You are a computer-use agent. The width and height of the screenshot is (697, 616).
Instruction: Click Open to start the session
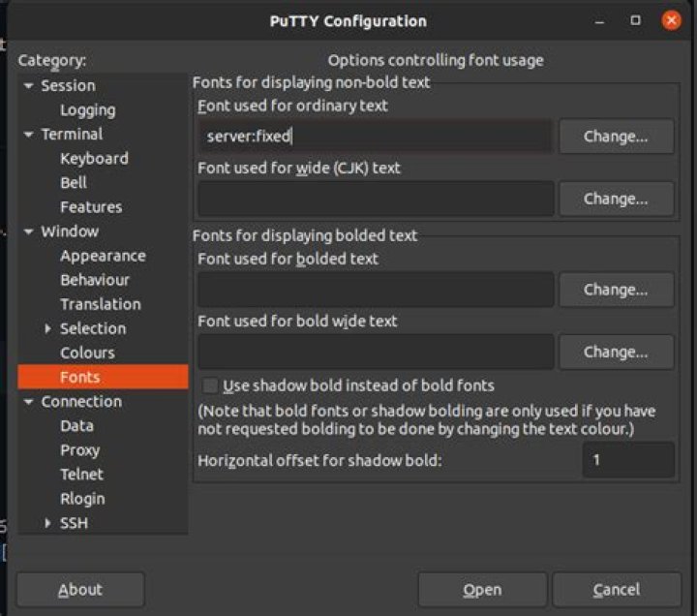click(482, 590)
